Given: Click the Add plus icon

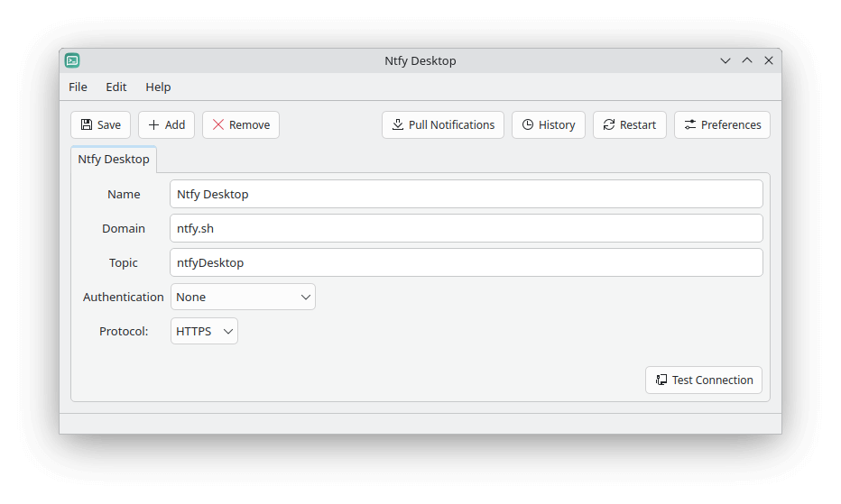Looking at the screenshot, I should coord(154,125).
